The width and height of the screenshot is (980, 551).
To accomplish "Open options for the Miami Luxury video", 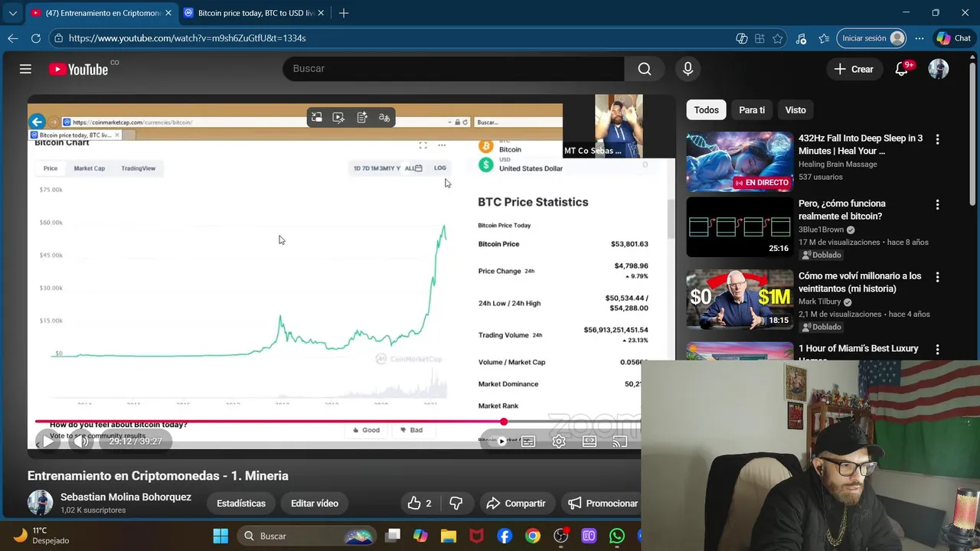I will click(x=937, y=349).
